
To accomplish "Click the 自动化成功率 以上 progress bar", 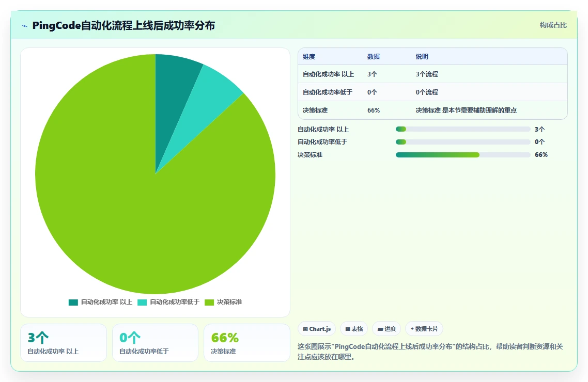I will click(463, 129).
